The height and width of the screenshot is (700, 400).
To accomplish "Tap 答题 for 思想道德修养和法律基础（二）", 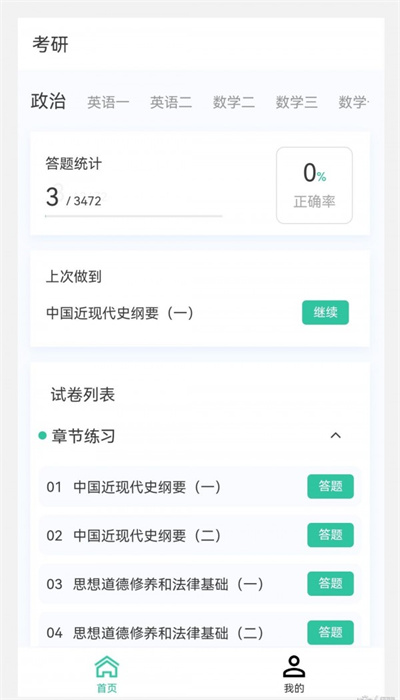I will tap(330, 633).
